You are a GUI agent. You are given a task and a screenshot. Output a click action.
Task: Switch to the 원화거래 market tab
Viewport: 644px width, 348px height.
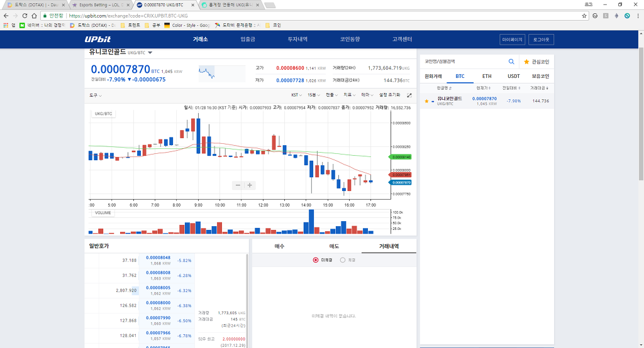click(433, 77)
